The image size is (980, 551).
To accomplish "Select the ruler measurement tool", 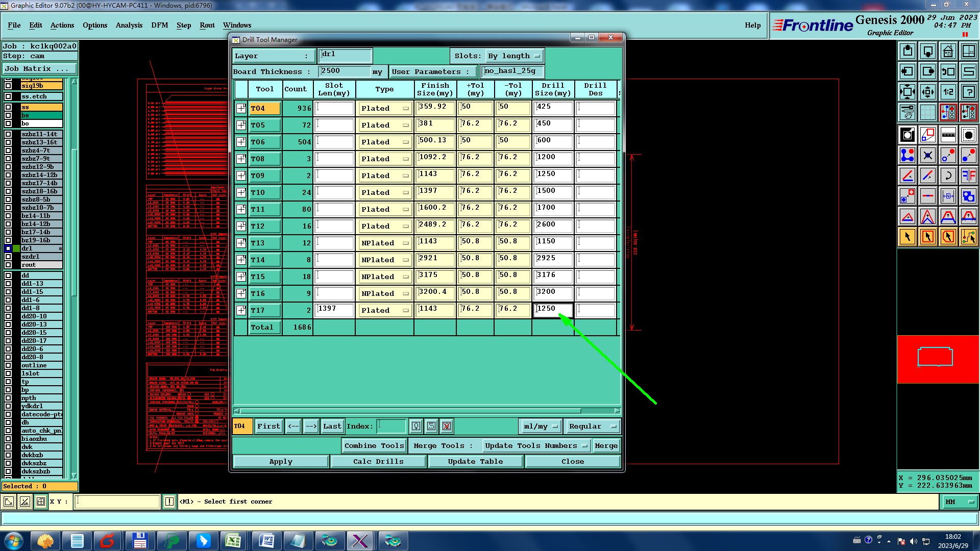I will (948, 135).
